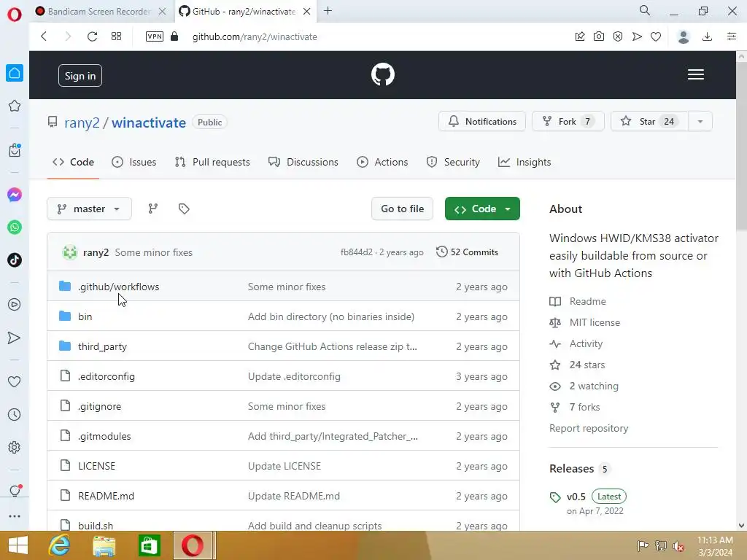The height and width of the screenshot is (560, 747).
Task: Open WhatsApp in Opera sidebar
Action: click(15, 227)
